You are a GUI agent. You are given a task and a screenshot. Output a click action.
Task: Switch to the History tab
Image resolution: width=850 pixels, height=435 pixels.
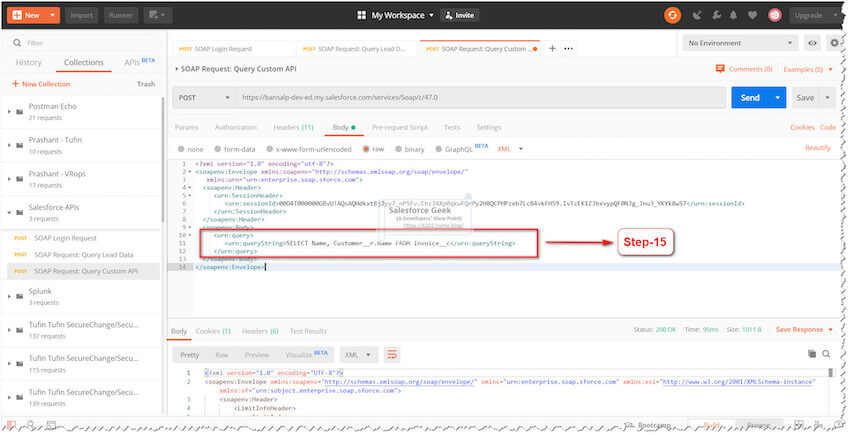(29, 62)
